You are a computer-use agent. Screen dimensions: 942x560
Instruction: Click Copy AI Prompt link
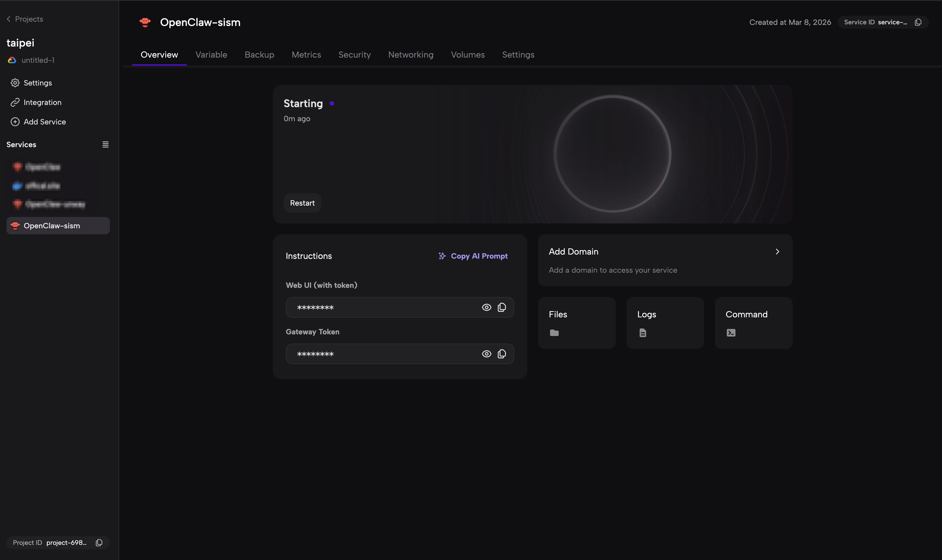pos(473,256)
